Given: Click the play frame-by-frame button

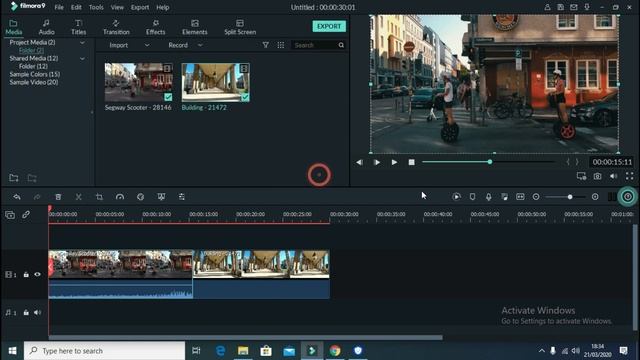Looking at the screenshot, I should [376, 162].
